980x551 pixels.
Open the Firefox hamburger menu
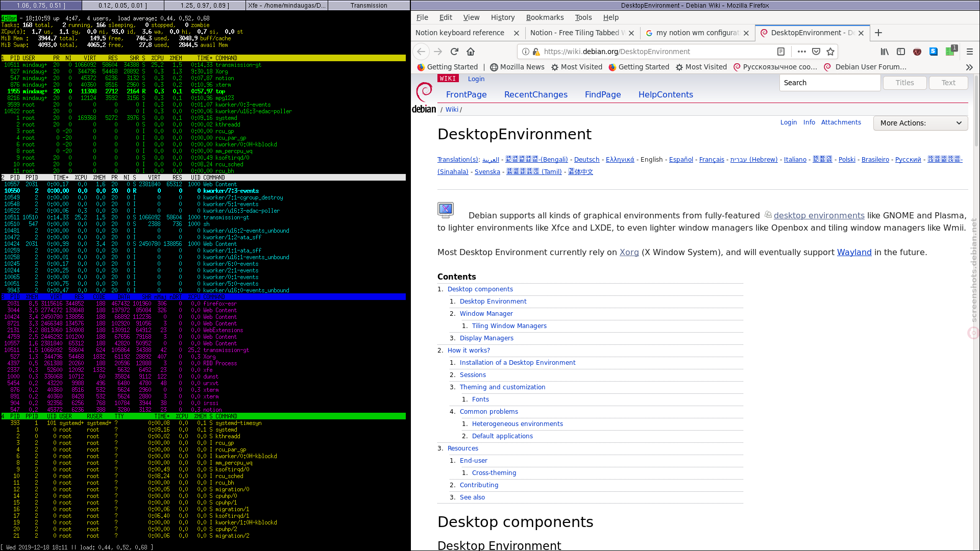click(x=970, y=52)
